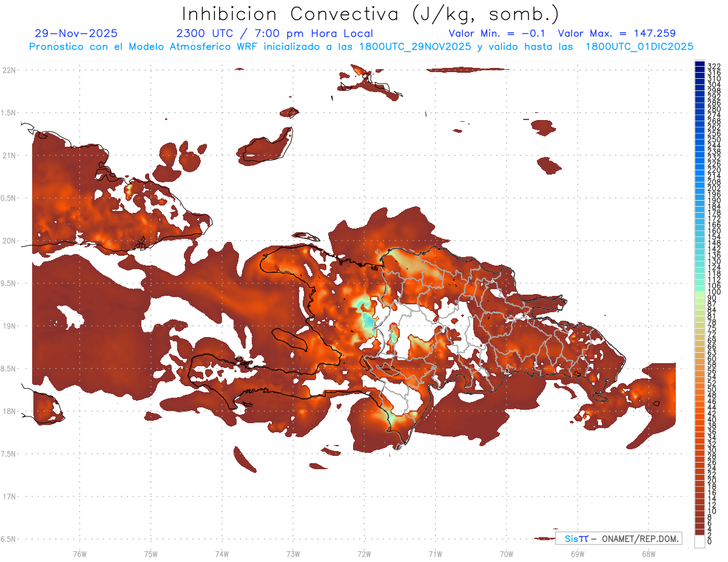Click the '72W' longitude label
The width and height of the screenshot is (728, 562).
click(x=364, y=553)
